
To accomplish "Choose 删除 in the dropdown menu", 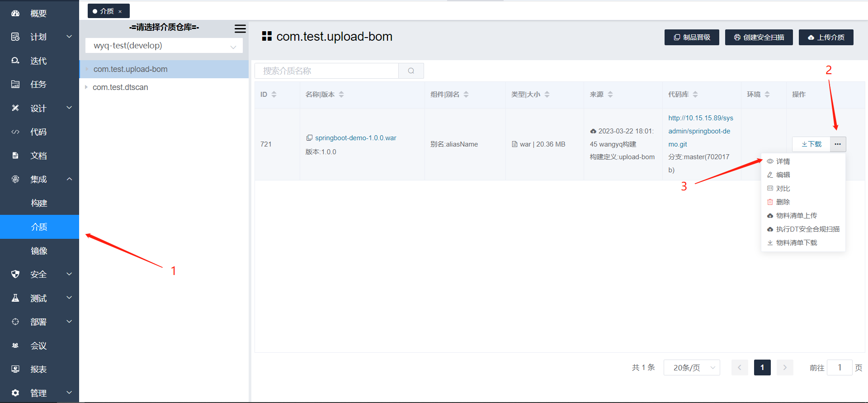I will click(x=783, y=202).
